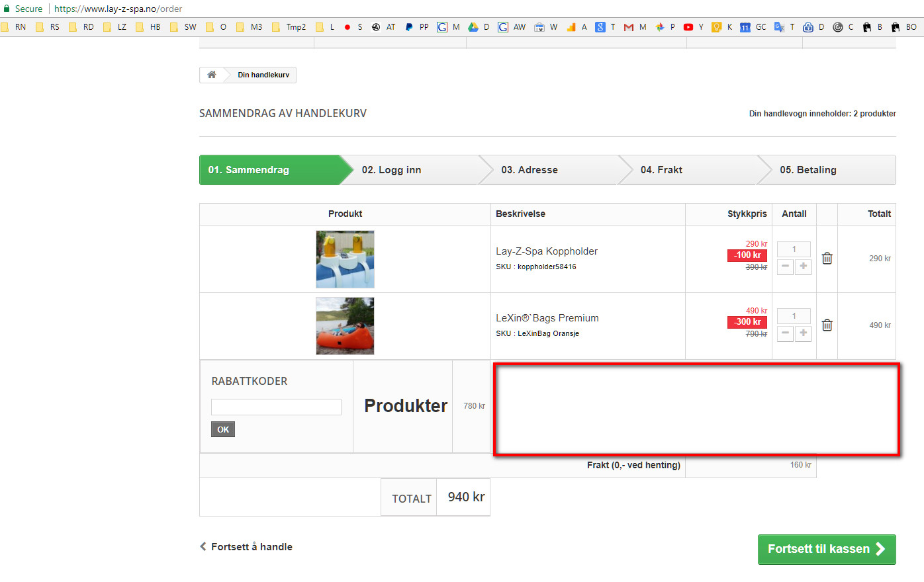Open the RD bookmark folder

[x=81, y=27]
